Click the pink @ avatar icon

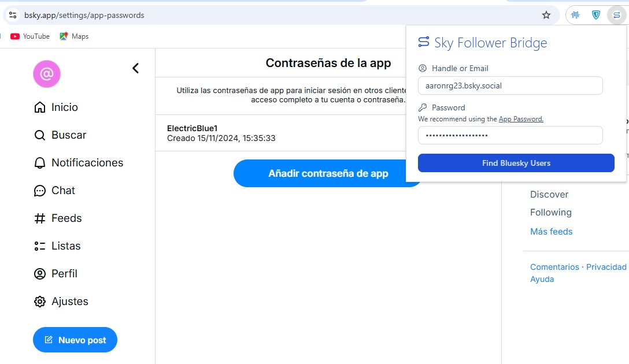click(x=46, y=74)
